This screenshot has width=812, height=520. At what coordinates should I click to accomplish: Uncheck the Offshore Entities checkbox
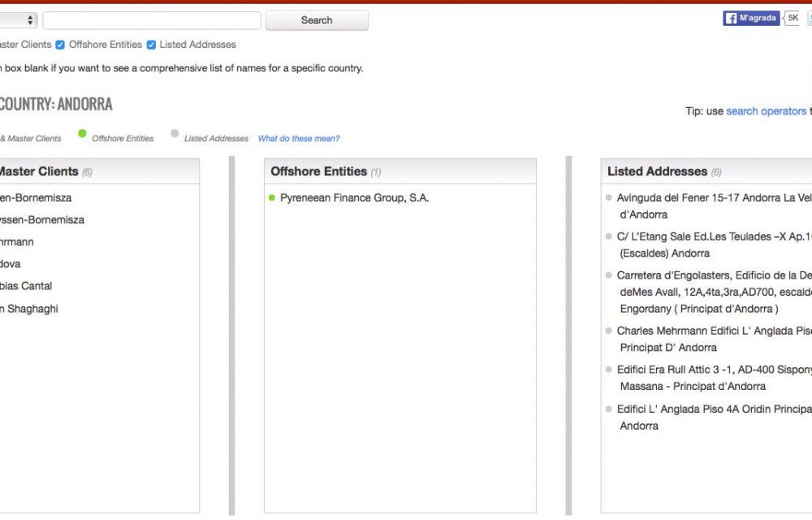tap(60, 45)
